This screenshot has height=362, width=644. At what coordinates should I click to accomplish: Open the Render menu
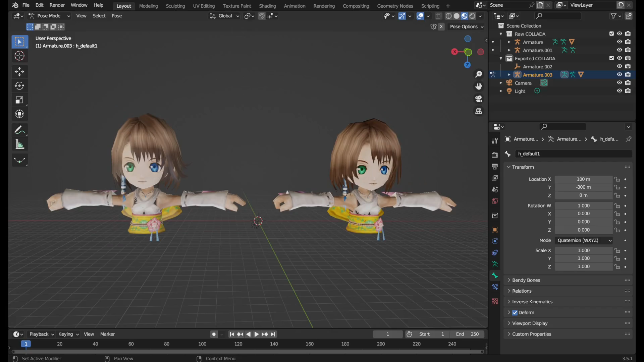tap(57, 5)
